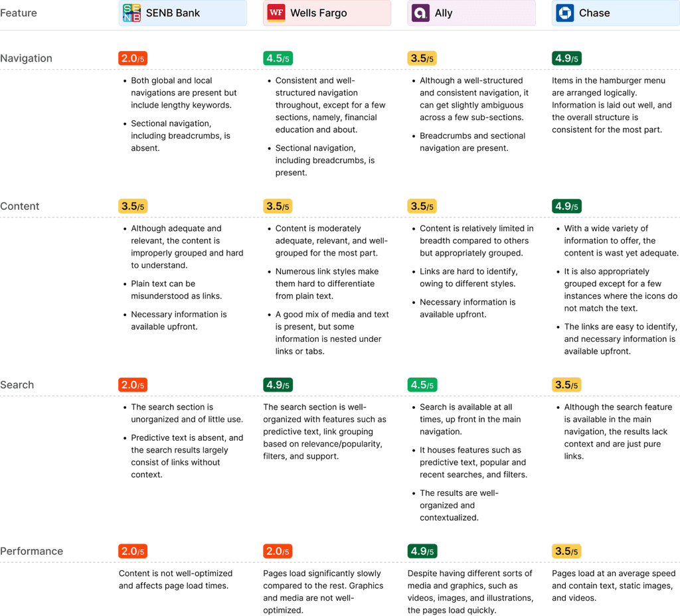Click text 'Both global and local navigations are present'

pos(184,93)
